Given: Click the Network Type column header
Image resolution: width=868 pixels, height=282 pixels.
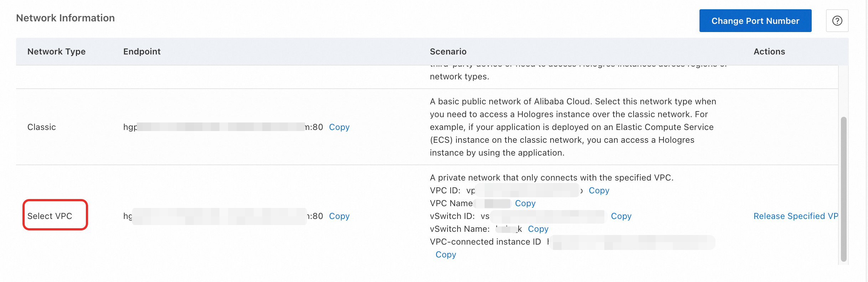Looking at the screenshot, I should pyautogui.click(x=56, y=52).
